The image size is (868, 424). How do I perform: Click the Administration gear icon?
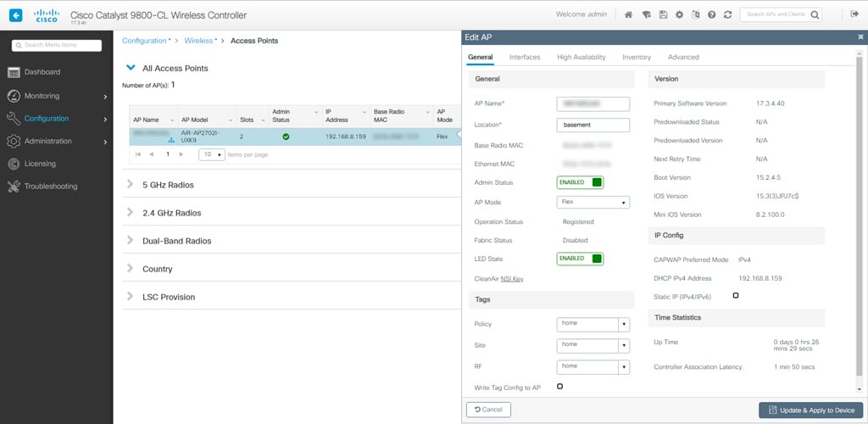[14, 141]
